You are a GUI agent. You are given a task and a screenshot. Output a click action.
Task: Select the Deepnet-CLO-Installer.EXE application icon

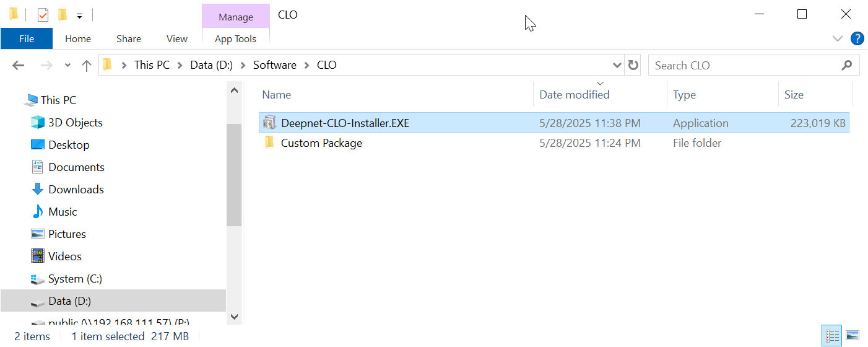click(x=269, y=123)
